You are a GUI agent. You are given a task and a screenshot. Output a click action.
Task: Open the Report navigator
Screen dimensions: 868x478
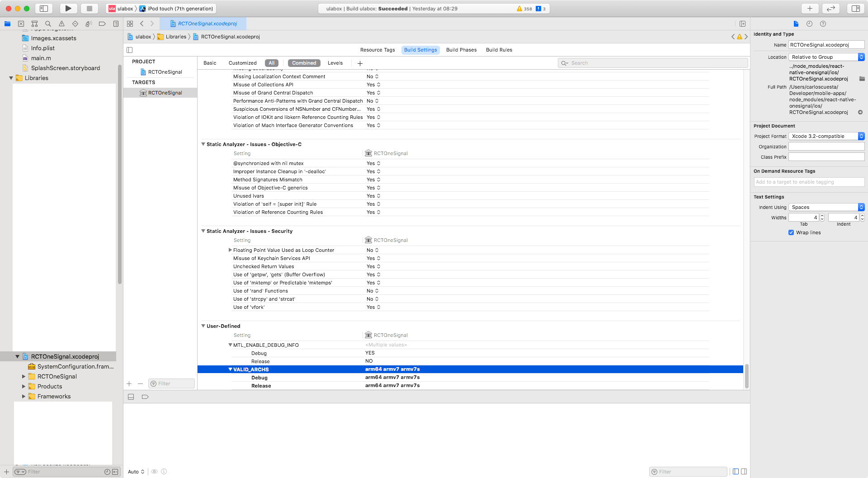point(116,24)
